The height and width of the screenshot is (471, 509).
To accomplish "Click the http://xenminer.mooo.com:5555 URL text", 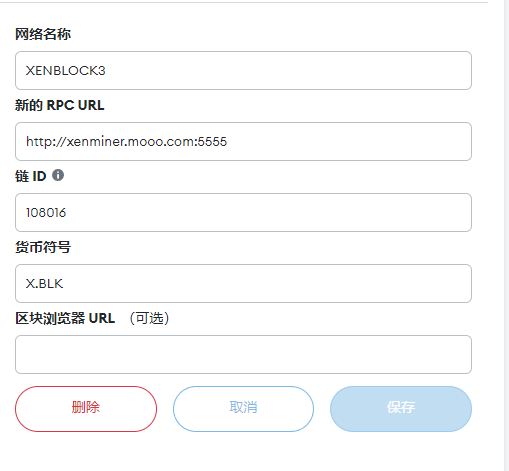I will [126, 142].
